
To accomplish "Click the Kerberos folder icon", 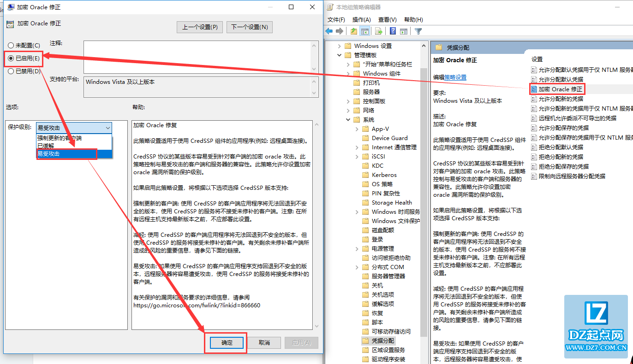I will pyautogui.click(x=365, y=175).
